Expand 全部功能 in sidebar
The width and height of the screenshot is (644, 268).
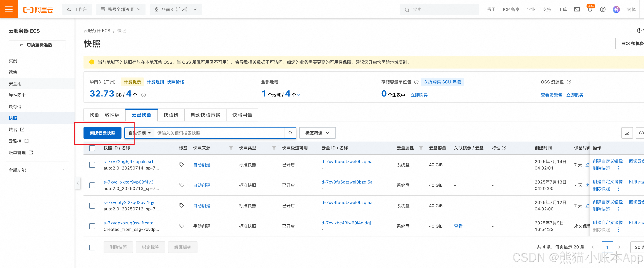tap(37, 170)
